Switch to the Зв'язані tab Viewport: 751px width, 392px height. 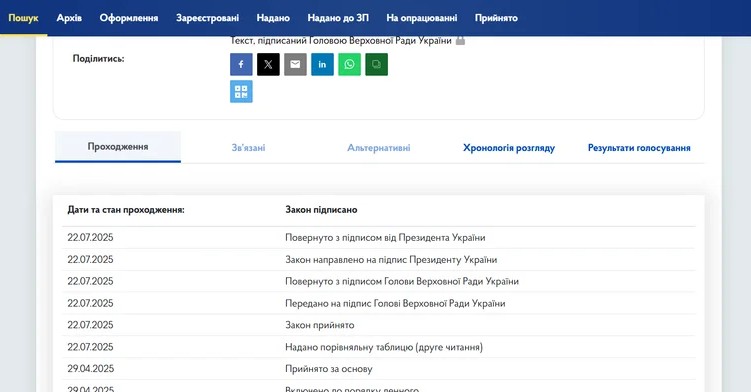pyautogui.click(x=248, y=148)
